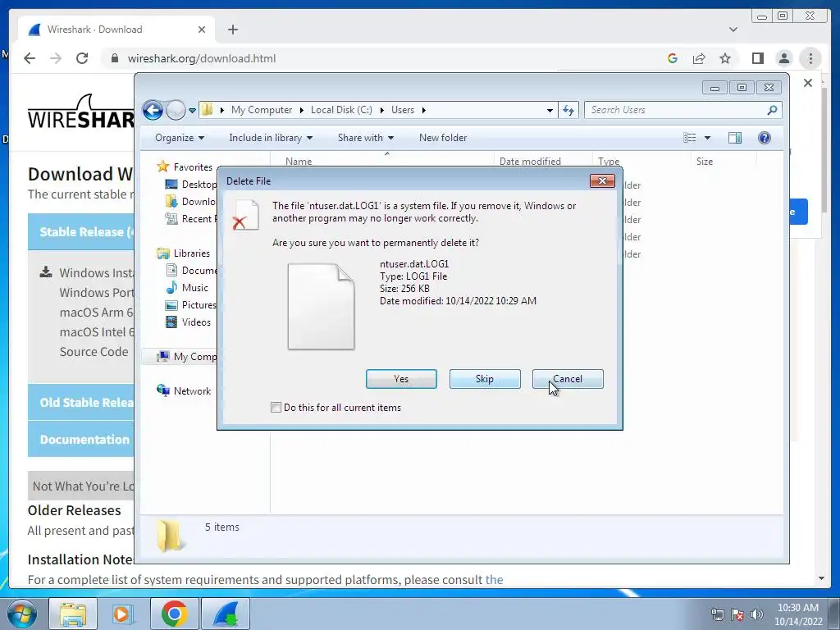
Task: Open a new Chrome tab
Action: 232,30
